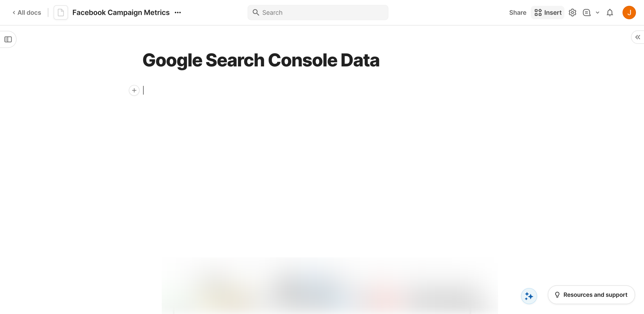Click the blurred preview image at bottom
Image resolution: width=644 pixels, height=314 pixels.
point(330,287)
